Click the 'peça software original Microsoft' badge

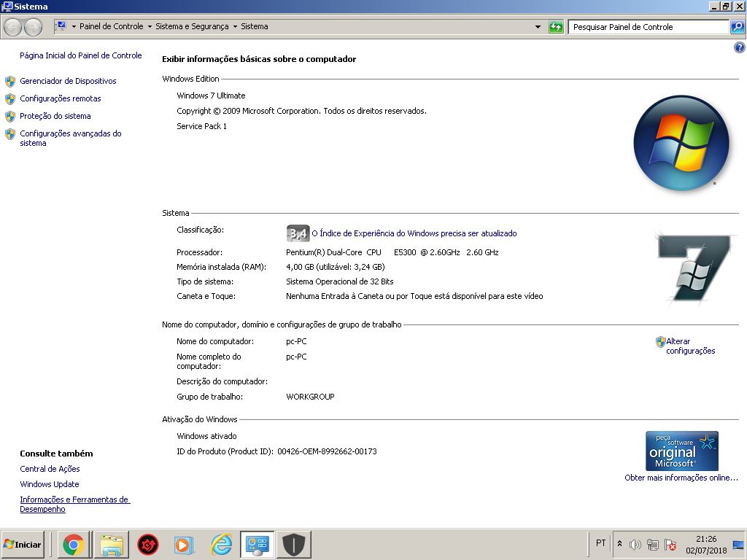(x=682, y=451)
